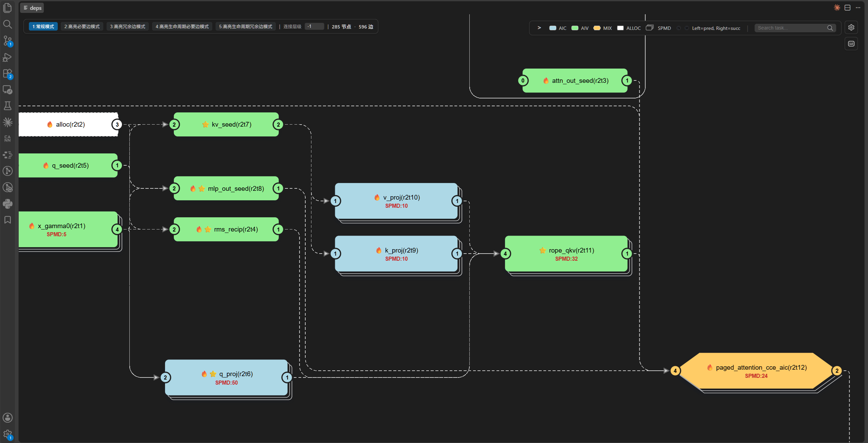Open the Extensions view
The height and width of the screenshot is (443, 868).
point(7,74)
